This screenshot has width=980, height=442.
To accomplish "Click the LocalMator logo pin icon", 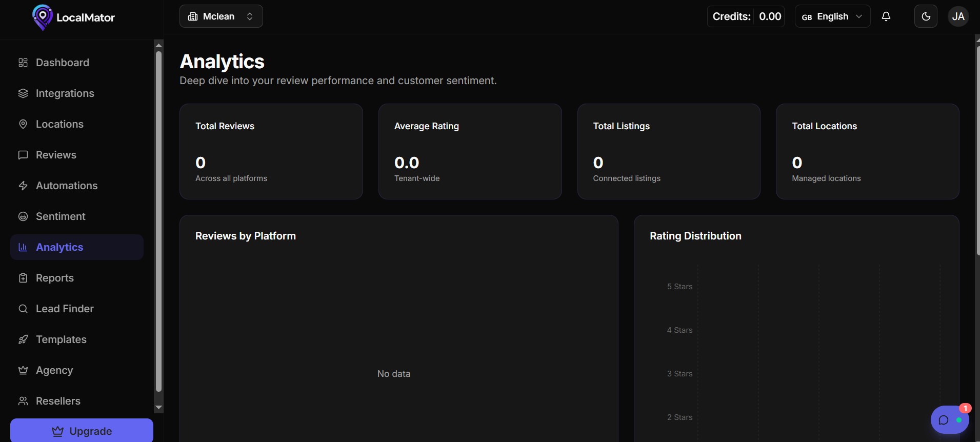I will coord(43,17).
